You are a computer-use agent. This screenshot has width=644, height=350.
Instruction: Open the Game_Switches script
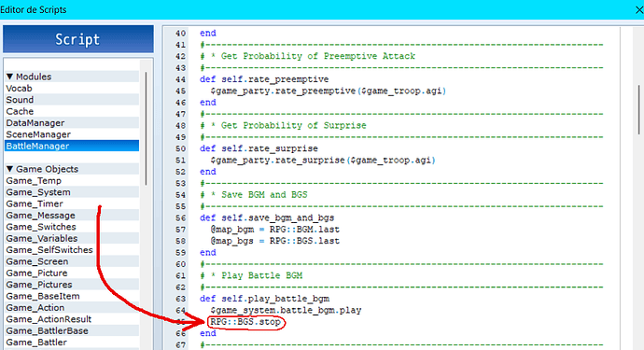(x=72, y=227)
